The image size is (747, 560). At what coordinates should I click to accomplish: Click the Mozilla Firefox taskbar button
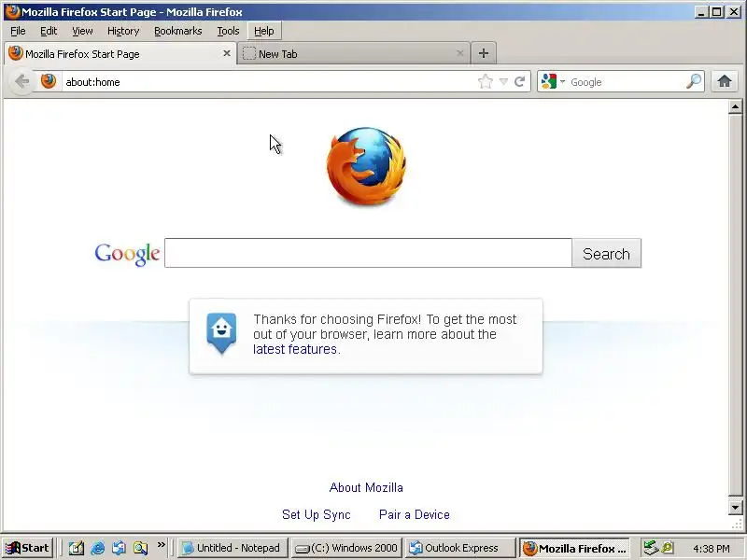click(x=574, y=548)
